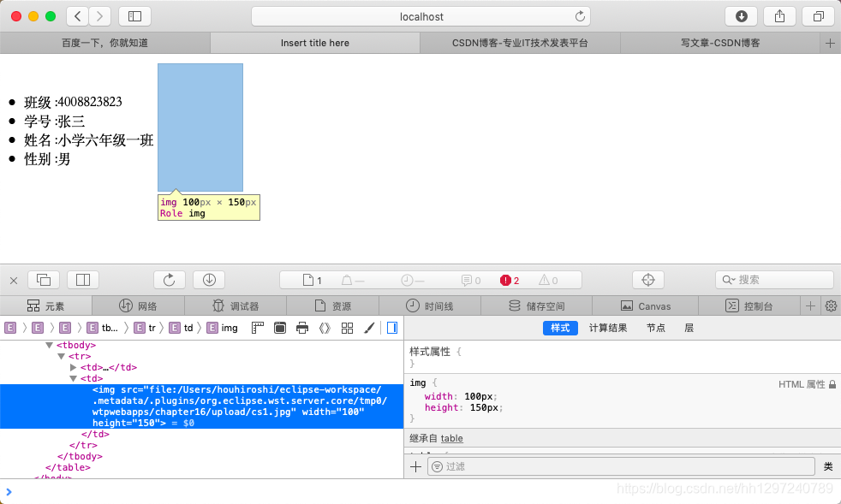Viewport: 841px width, 504px height.
Task: Select the img breadcrumb element
Action: coord(223,328)
